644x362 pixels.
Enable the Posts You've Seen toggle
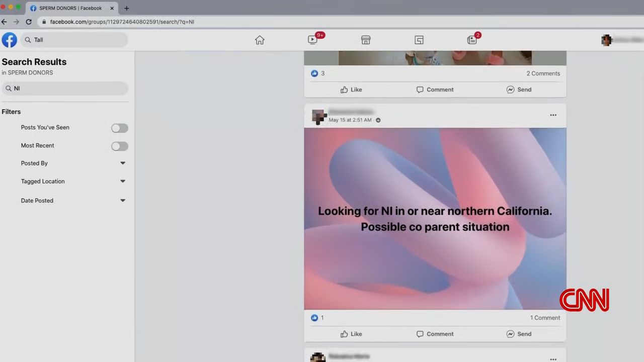pyautogui.click(x=119, y=128)
